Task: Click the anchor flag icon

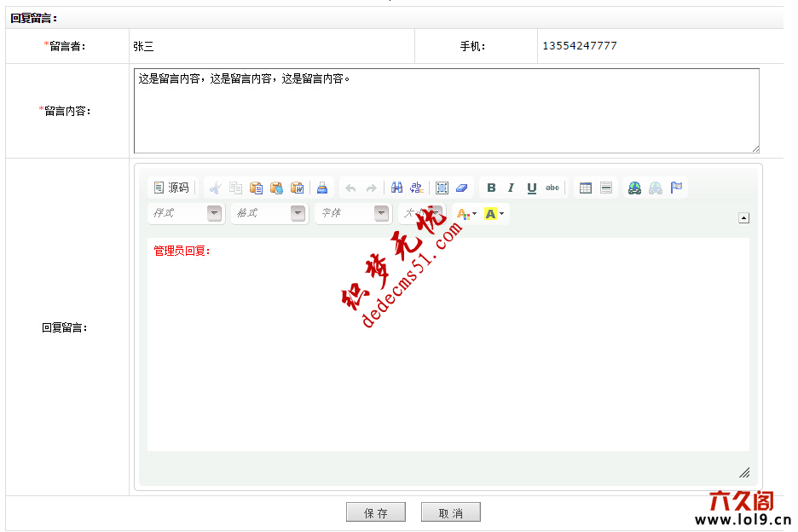Action: (676, 188)
